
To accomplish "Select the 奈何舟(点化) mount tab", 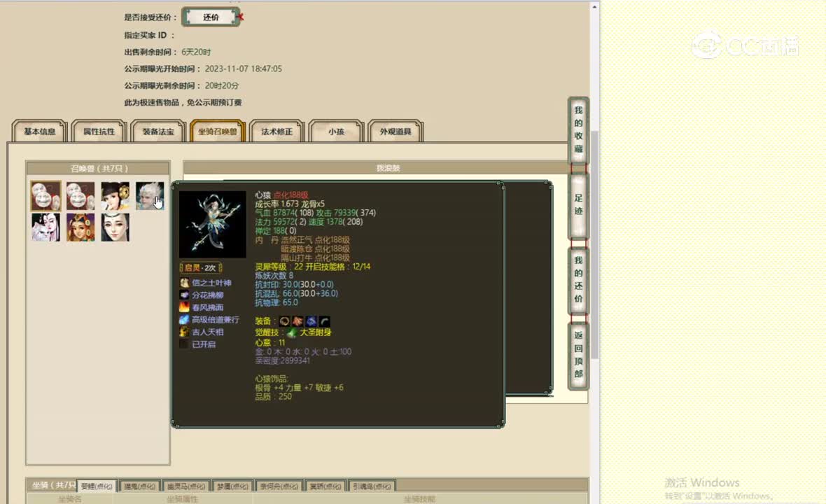I will (x=279, y=486).
